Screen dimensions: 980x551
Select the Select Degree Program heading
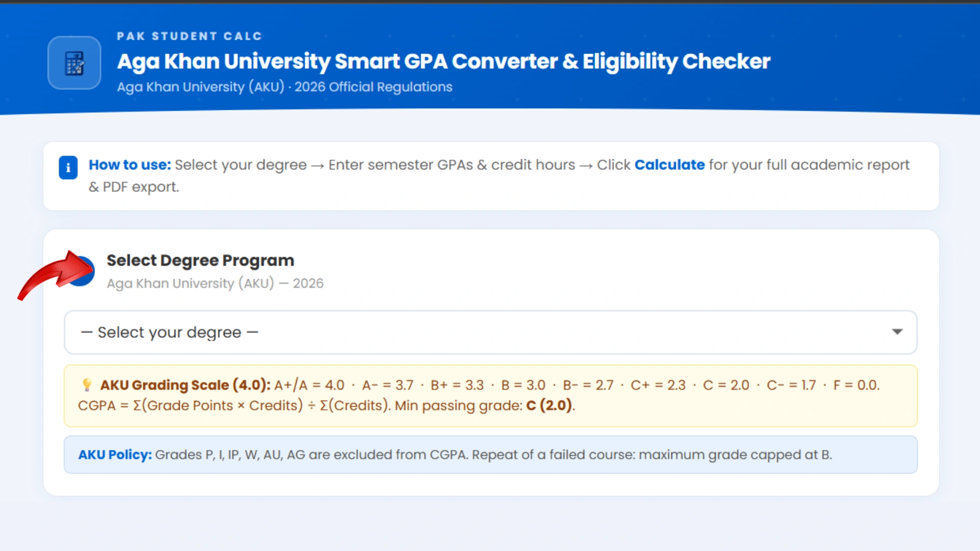[200, 260]
